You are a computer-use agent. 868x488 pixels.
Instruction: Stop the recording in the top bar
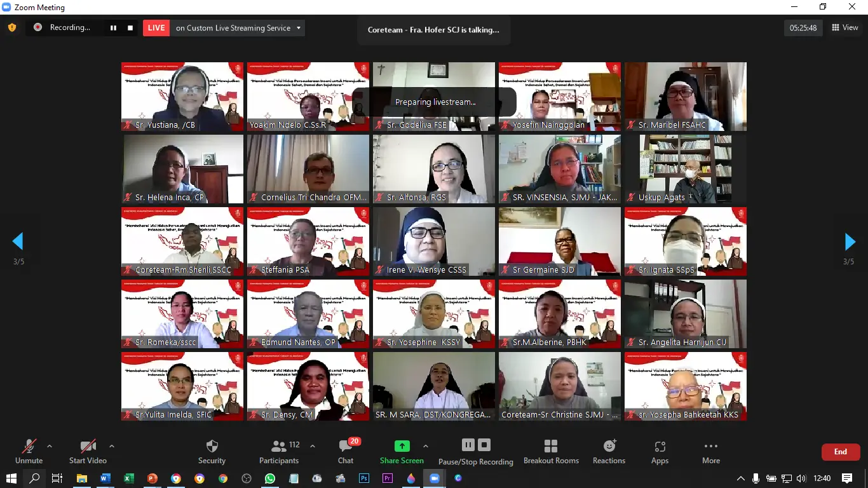[130, 28]
